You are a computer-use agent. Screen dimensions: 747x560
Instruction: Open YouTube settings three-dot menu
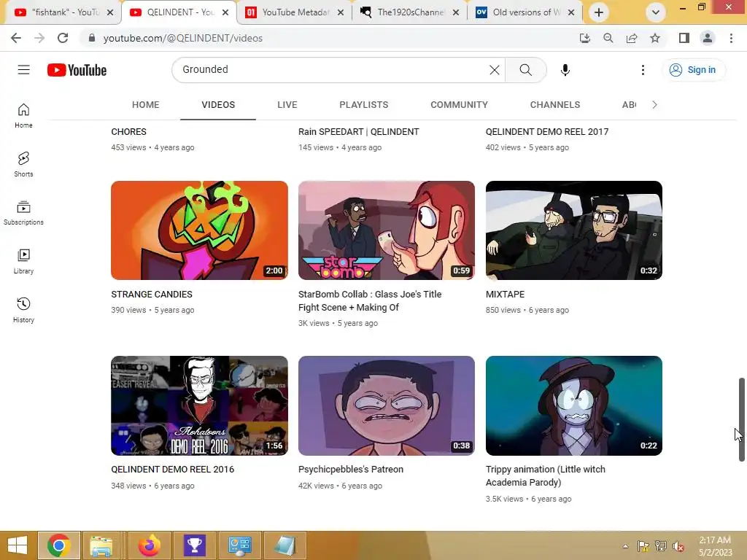(x=643, y=70)
